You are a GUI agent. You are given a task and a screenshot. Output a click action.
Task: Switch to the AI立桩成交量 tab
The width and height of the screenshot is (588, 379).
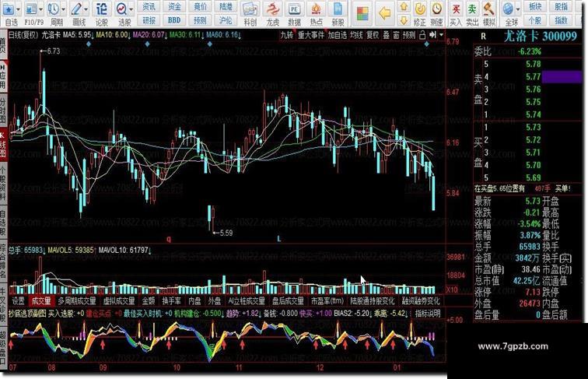coord(247,300)
